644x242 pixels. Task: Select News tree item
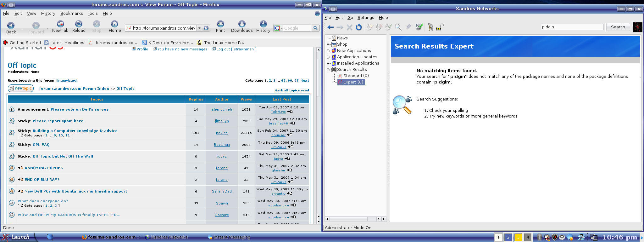coord(342,38)
